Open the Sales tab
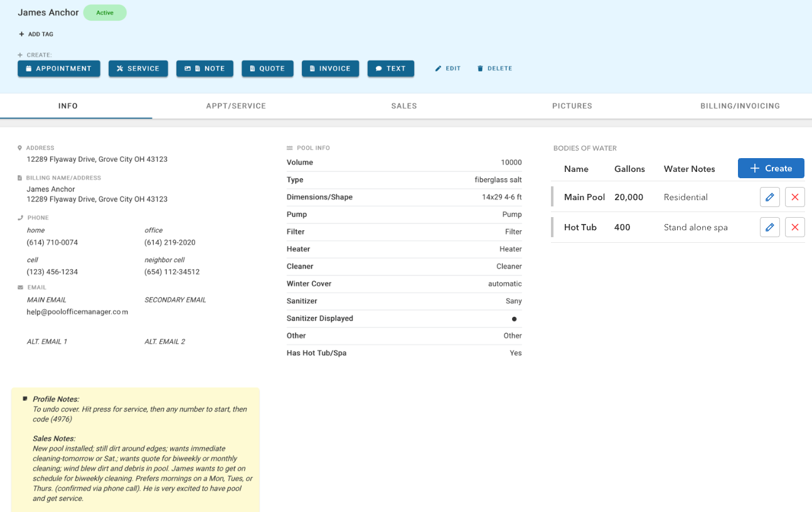The width and height of the screenshot is (812, 512). (404, 106)
